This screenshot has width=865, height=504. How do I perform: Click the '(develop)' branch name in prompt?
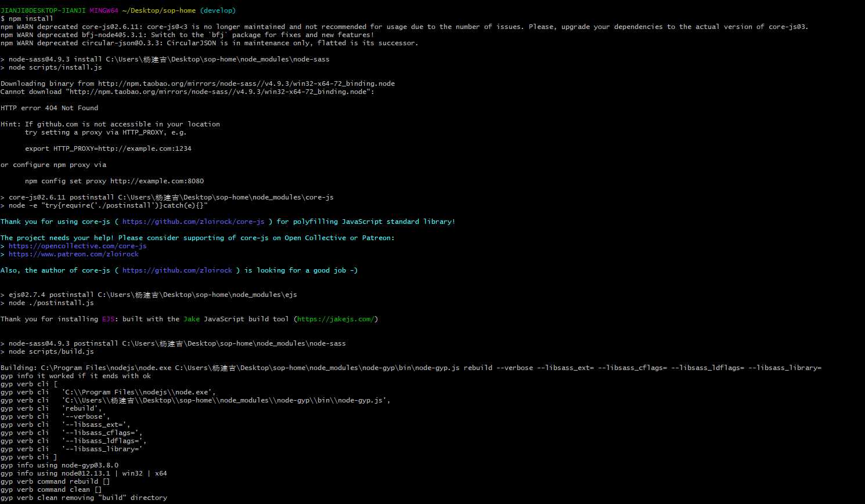pos(218,10)
